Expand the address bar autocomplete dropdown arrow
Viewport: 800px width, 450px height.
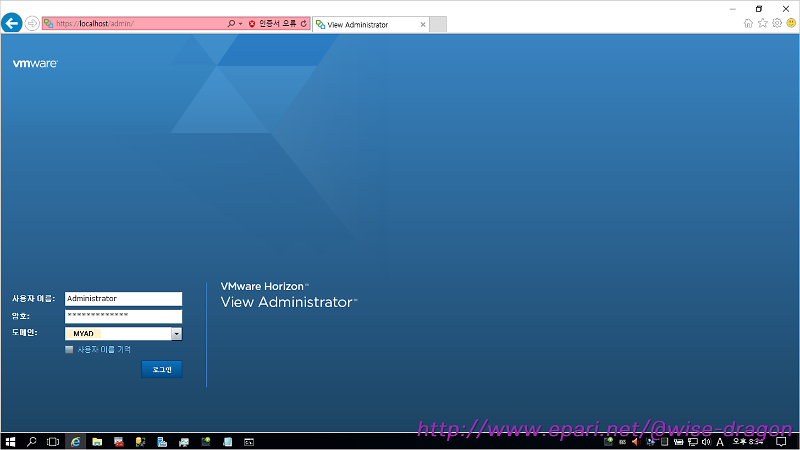click(241, 23)
